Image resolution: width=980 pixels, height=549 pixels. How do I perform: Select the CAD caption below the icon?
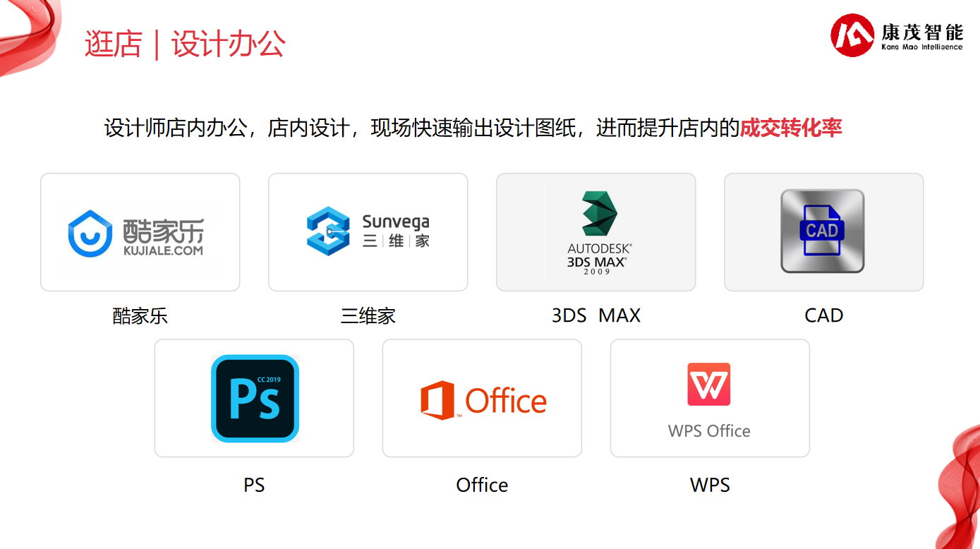[823, 315]
